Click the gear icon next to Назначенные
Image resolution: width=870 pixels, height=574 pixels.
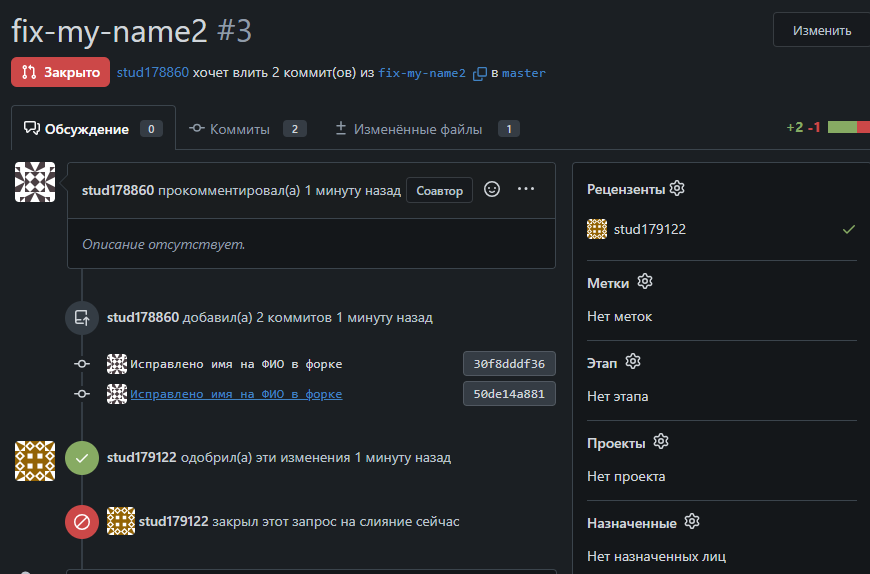tap(692, 522)
